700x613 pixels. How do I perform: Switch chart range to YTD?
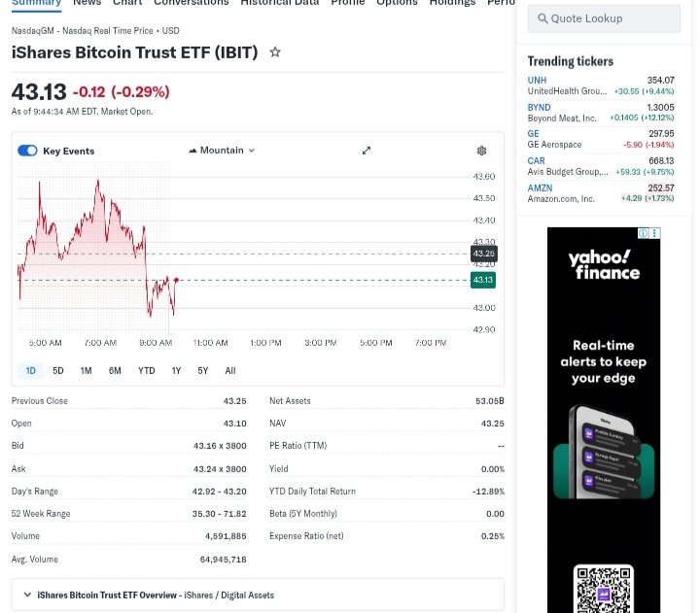click(146, 370)
